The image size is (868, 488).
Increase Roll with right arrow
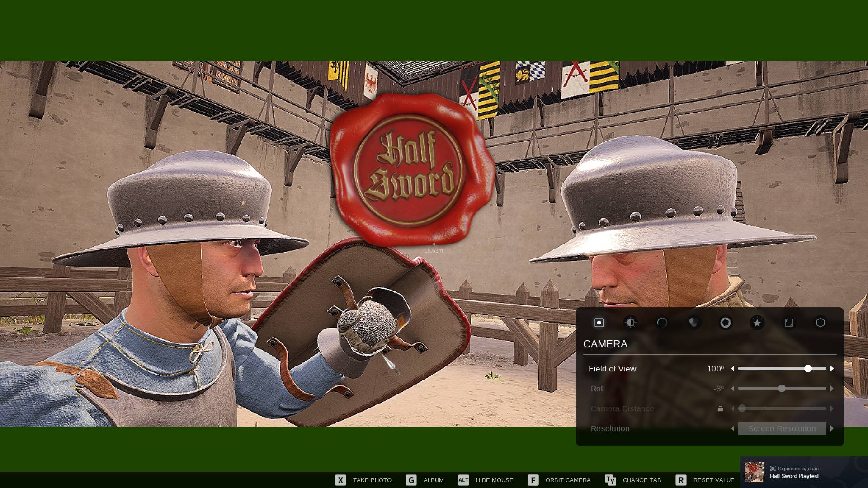coord(832,389)
